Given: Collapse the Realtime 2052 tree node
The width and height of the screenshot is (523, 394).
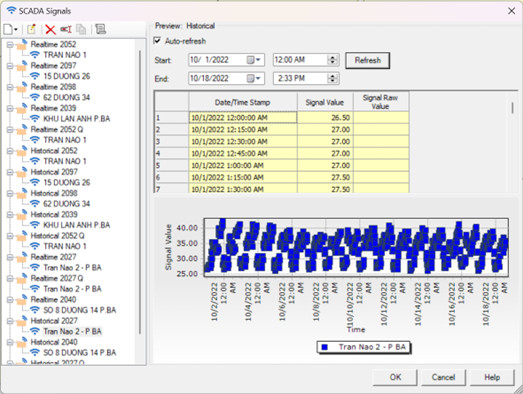Looking at the screenshot, I should tap(10, 44).
